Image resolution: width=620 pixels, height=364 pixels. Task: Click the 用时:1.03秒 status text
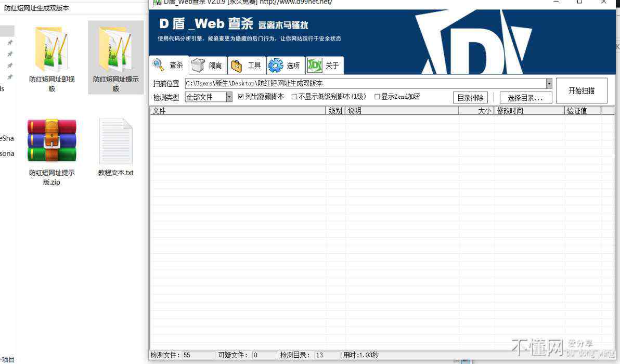click(x=360, y=355)
